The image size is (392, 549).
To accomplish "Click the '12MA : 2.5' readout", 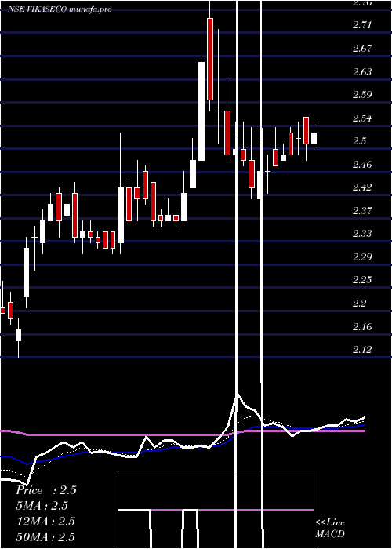I will click(45, 522).
